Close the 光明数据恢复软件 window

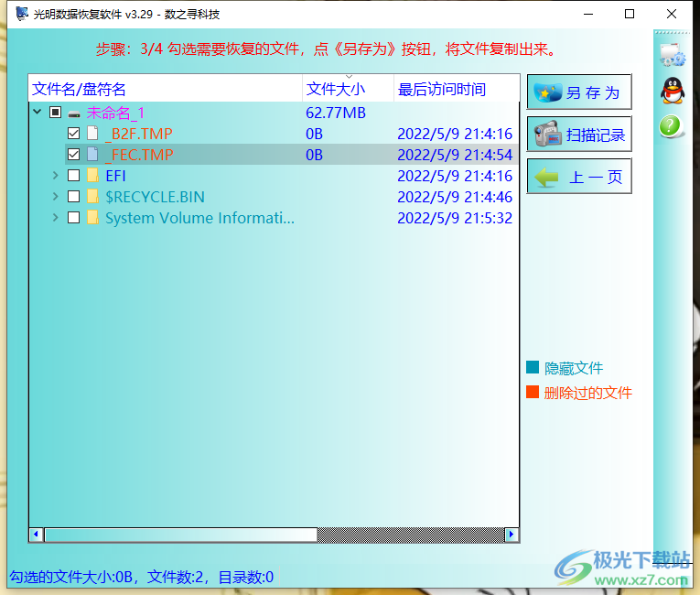click(672, 15)
